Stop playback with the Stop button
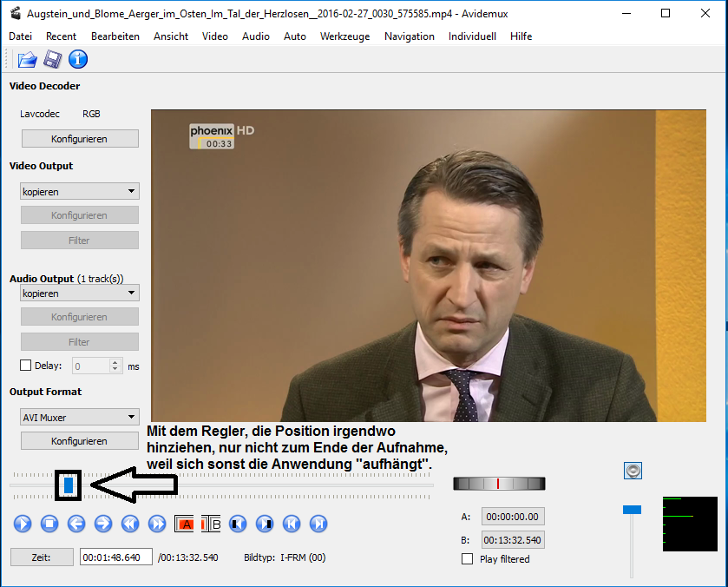This screenshot has width=728, height=587. click(x=49, y=524)
